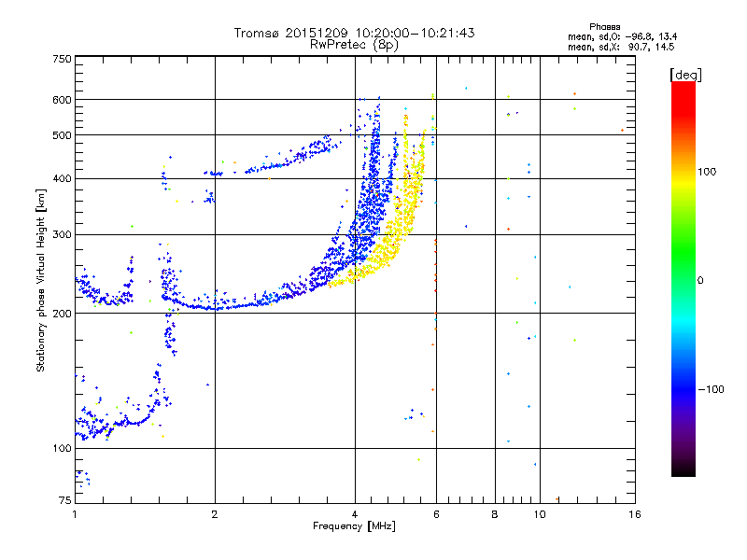Click the x-axis tick label "2"
The height and width of the screenshot is (560, 747).
215,514
